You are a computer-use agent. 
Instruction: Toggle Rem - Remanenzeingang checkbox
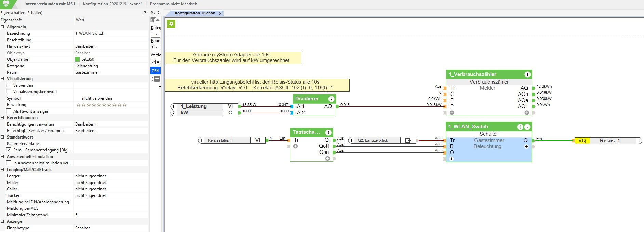(x=9, y=150)
